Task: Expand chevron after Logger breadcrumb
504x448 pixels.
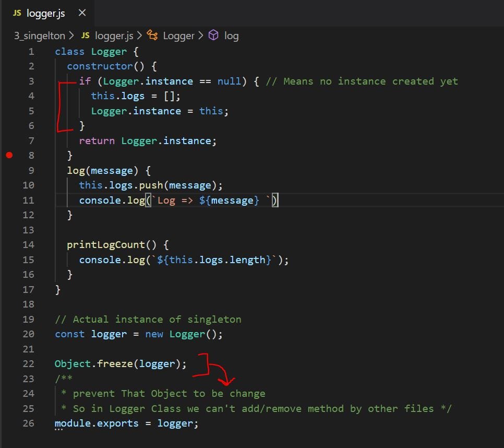Action: click(x=201, y=36)
